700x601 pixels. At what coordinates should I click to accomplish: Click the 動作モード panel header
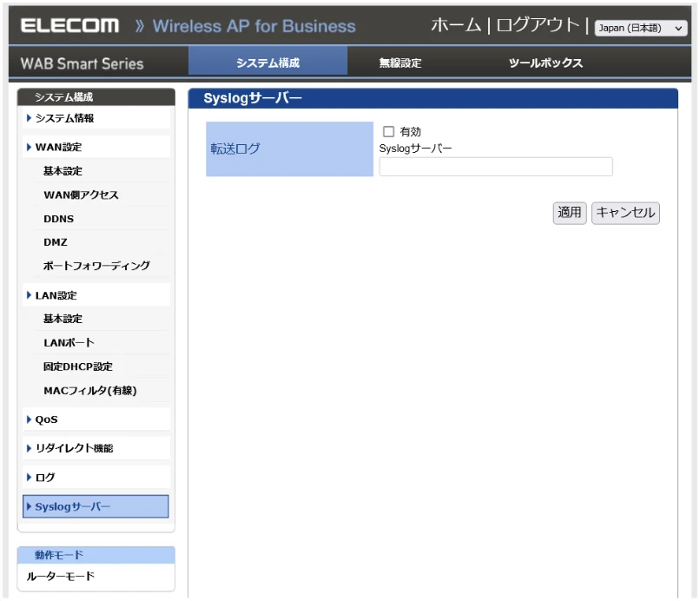96,555
